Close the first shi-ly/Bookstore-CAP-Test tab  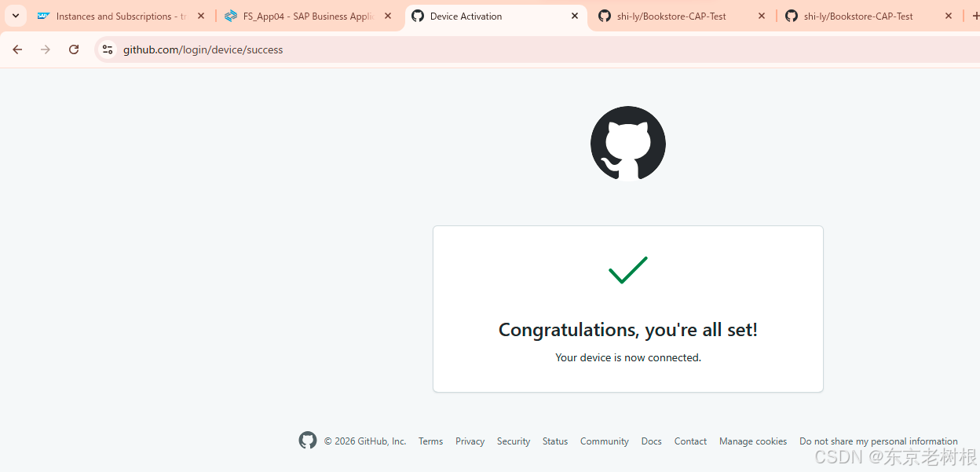click(x=762, y=16)
